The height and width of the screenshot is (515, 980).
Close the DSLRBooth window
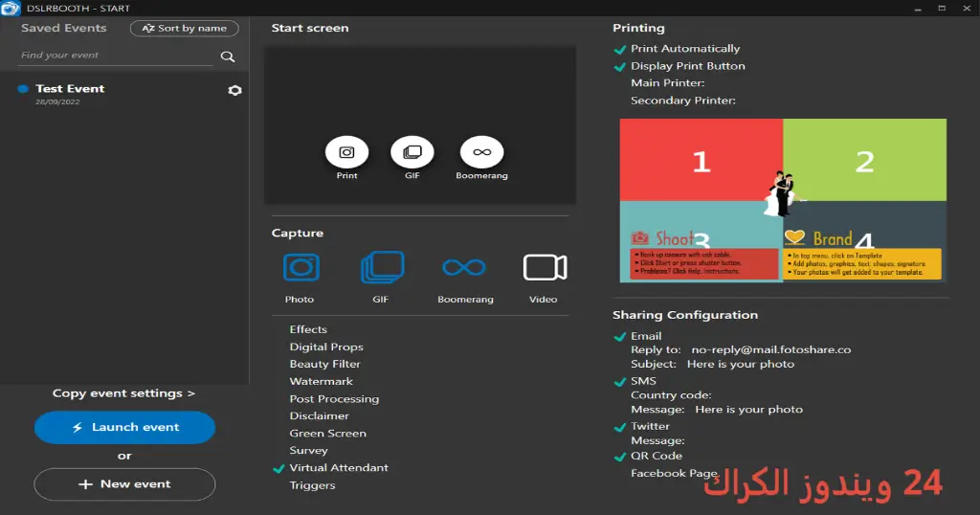[x=967, y=8]
